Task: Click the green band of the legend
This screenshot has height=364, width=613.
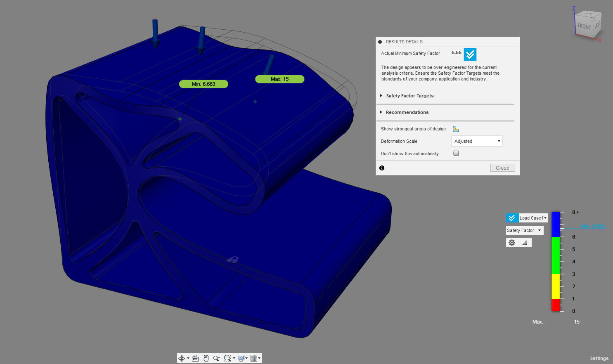Action: point(556,255)
